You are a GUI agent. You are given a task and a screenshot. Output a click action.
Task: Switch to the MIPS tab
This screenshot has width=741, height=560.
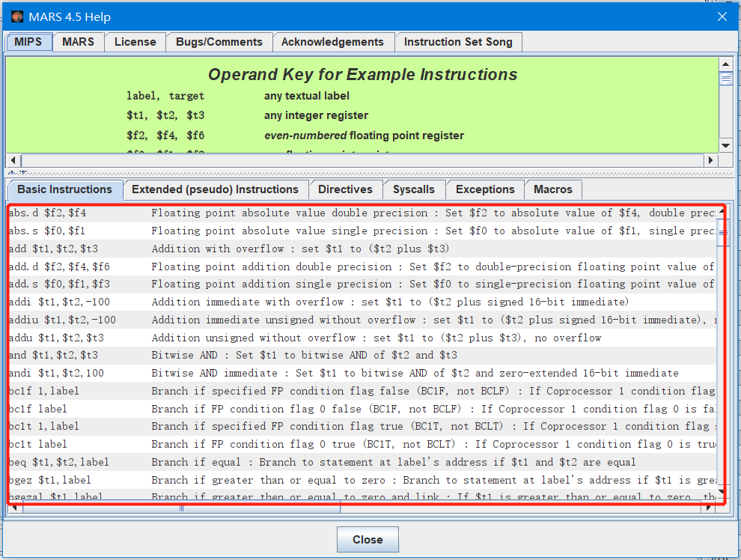[x=28, y=42]
